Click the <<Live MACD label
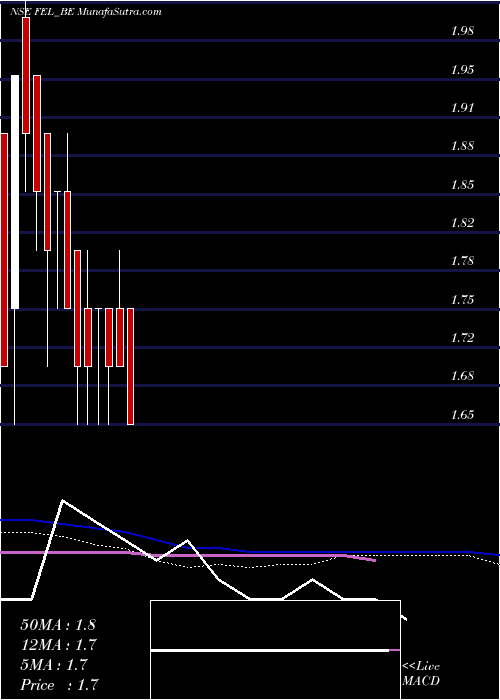This screenshot has width=500, height=700. pyautogui.click(x=421, y=674)
